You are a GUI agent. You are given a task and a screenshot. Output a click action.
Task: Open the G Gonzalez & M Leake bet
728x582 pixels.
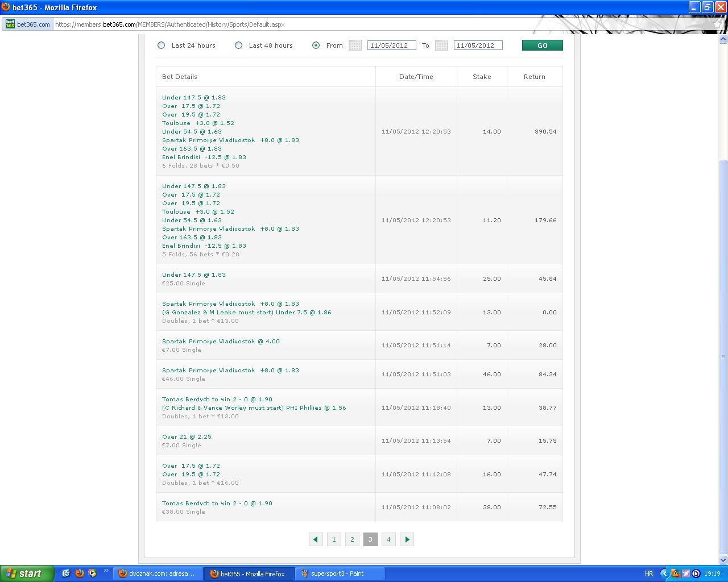246,313
